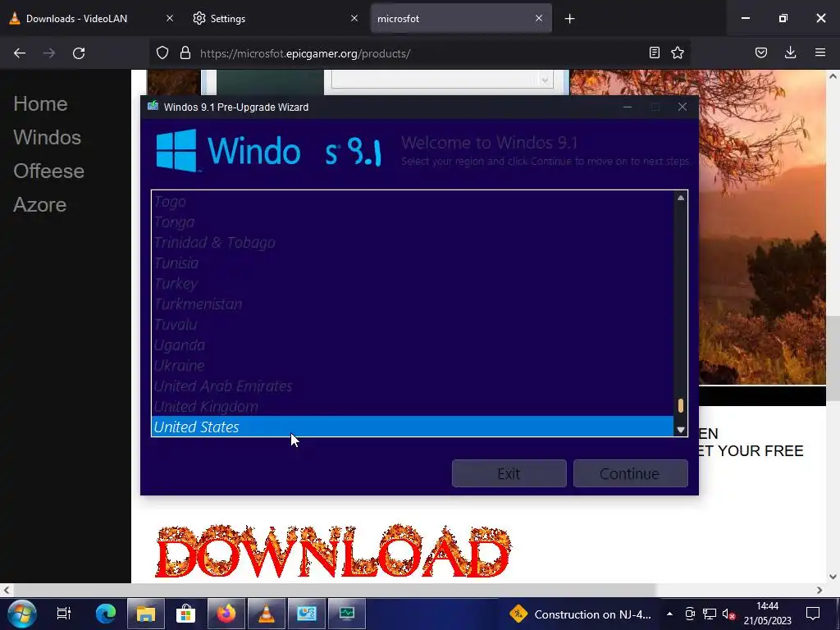Close the Windos 9.1 Pre-Upgrade Wizard

coord(682,107)
